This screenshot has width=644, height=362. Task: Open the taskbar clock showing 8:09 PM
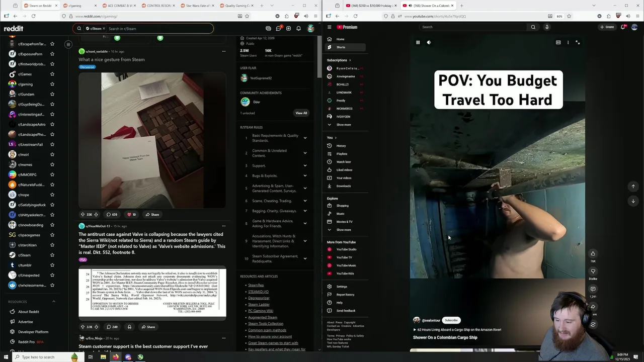point(622,357)
